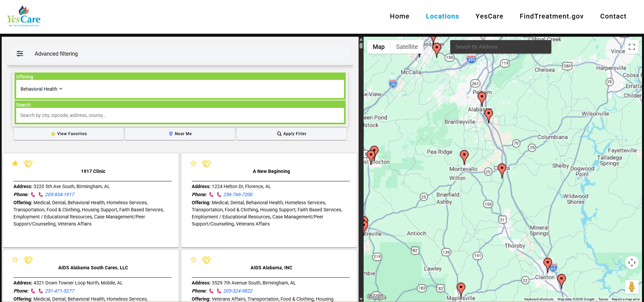644x302 pixels.
Task: Click the Advanced filtering header
Action: (180, 54)
